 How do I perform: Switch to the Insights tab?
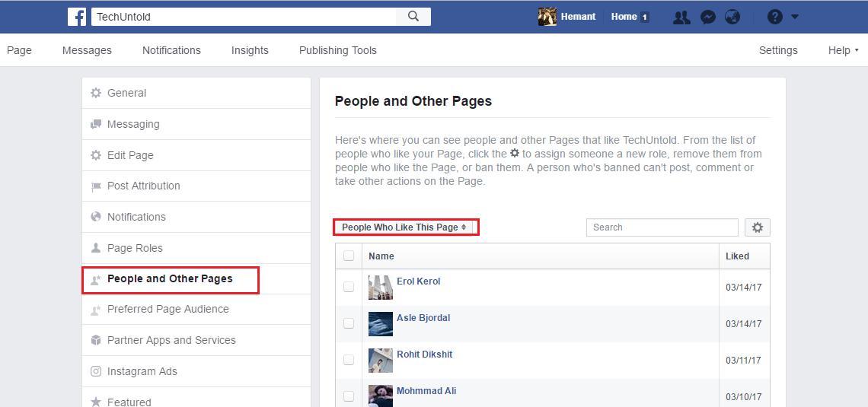coord(251,50)
